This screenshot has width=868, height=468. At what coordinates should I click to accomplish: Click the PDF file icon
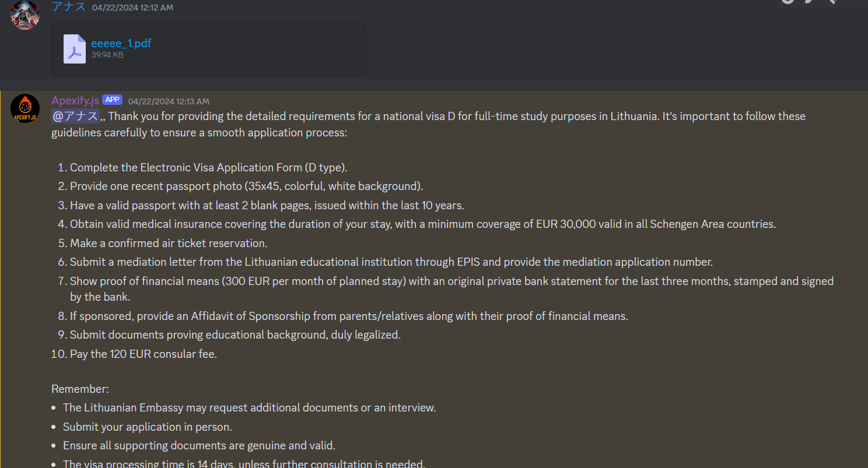75,49
